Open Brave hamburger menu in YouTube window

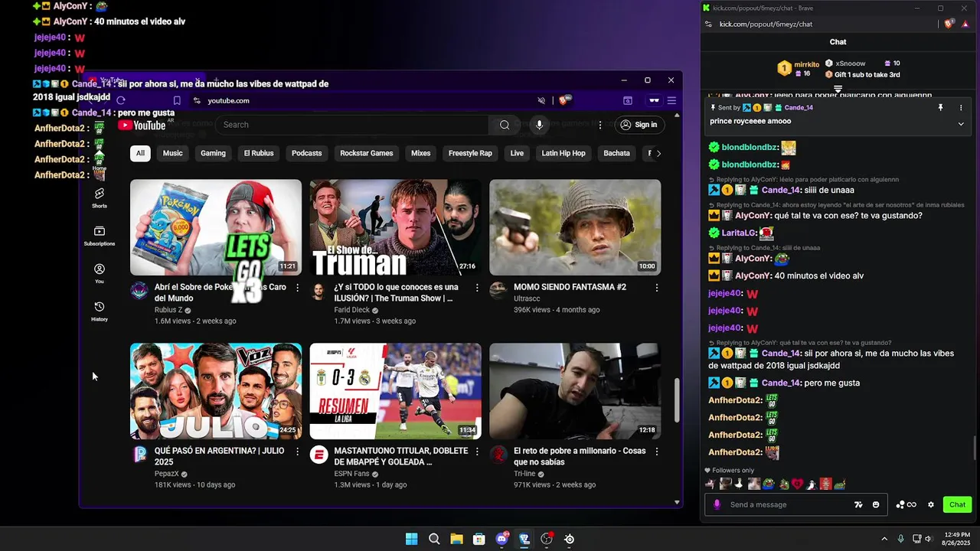(x=671, y=100)
